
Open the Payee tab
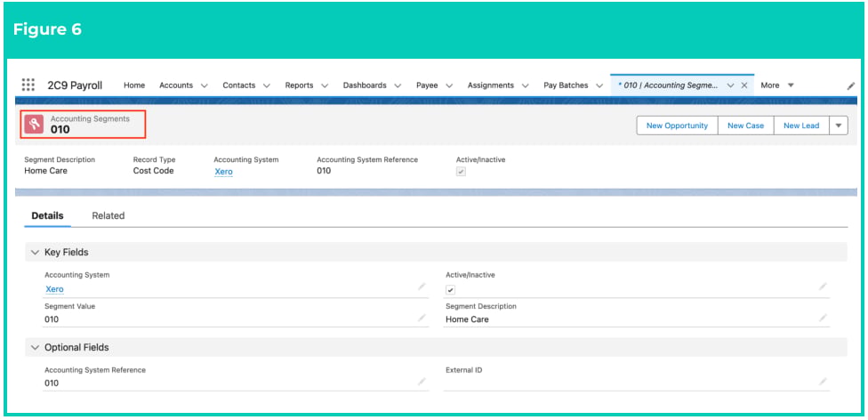coord(427,85)
